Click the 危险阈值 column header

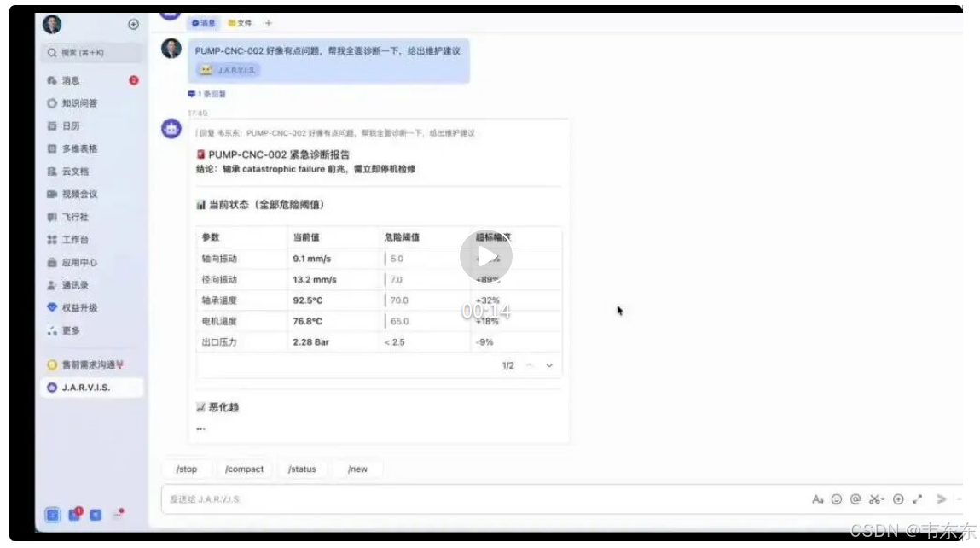point(402,237)
